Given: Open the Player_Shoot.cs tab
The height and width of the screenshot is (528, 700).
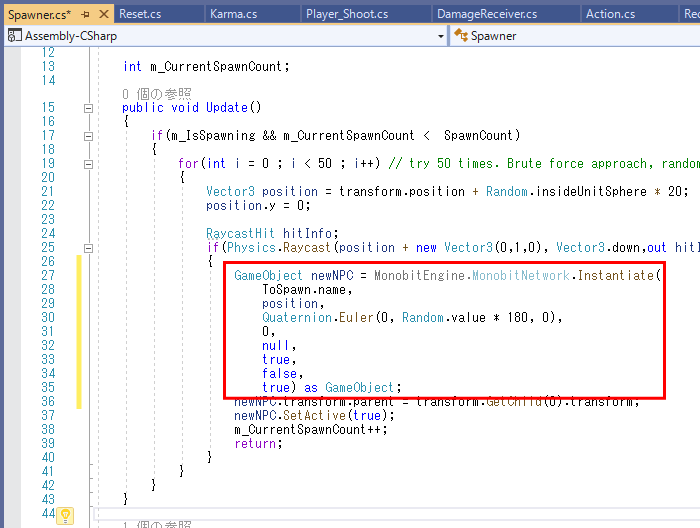Looking at the screenshot, I should click(346, 14).
